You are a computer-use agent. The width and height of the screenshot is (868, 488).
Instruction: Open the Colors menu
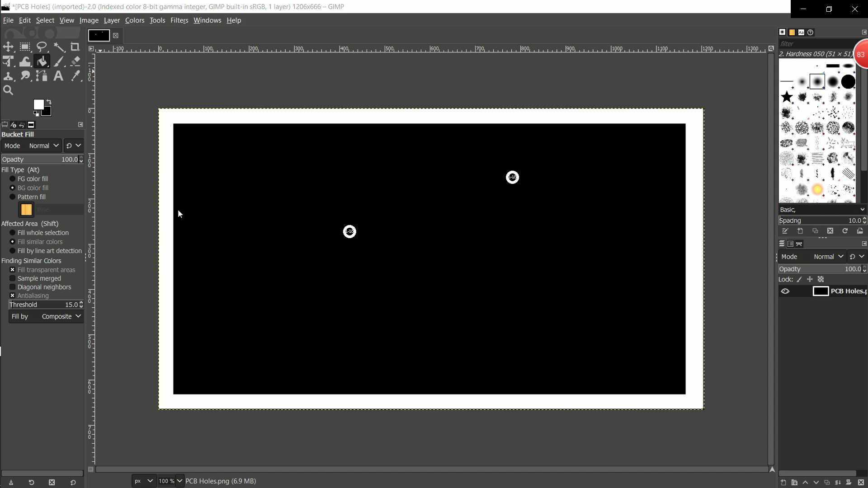click(134, 20)
